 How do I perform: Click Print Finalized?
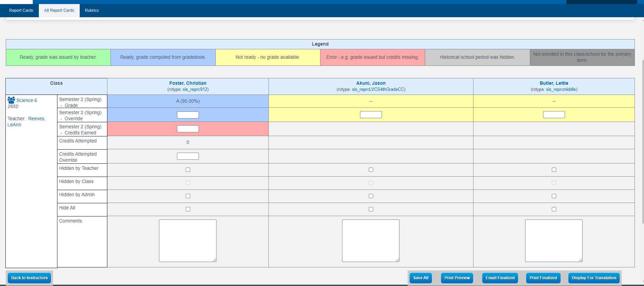click(543, 278)
